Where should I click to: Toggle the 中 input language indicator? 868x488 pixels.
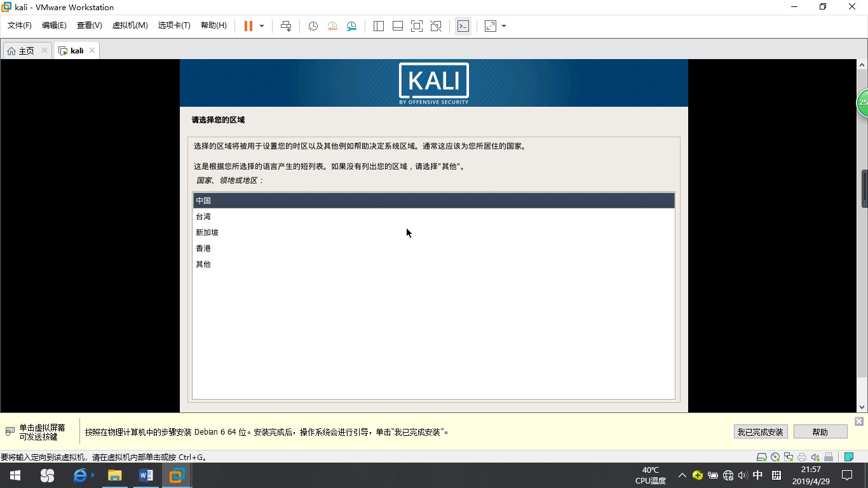coord(758,475)
